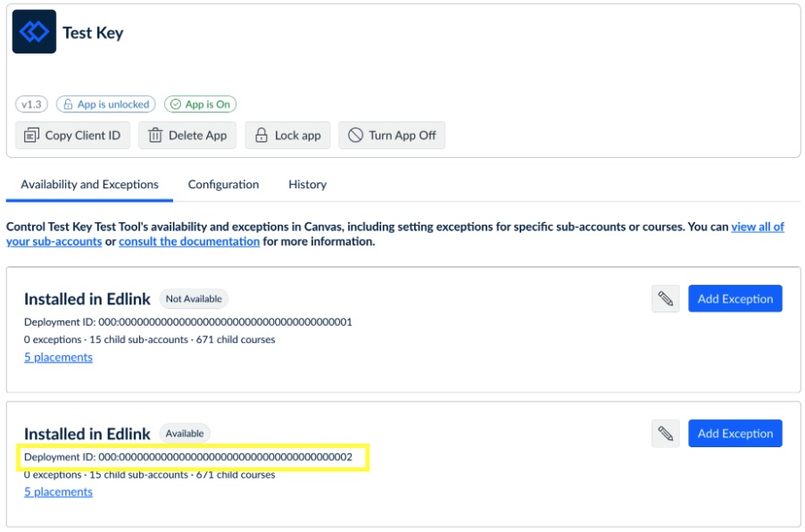Select the Deployment ID ending in 002
The image size is (805, 532).
pos(188,457)
